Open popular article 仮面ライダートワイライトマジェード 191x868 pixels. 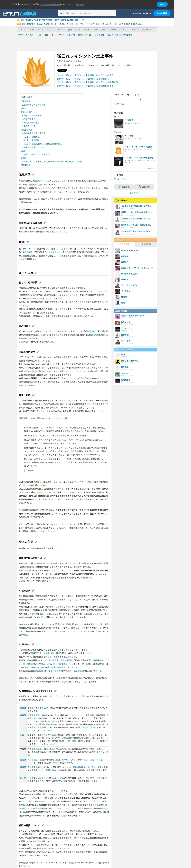[137, 268]
